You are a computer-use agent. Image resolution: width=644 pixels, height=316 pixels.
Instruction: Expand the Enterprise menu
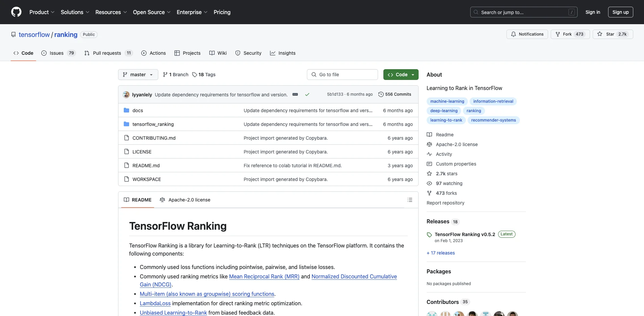(x=192, y=12)
